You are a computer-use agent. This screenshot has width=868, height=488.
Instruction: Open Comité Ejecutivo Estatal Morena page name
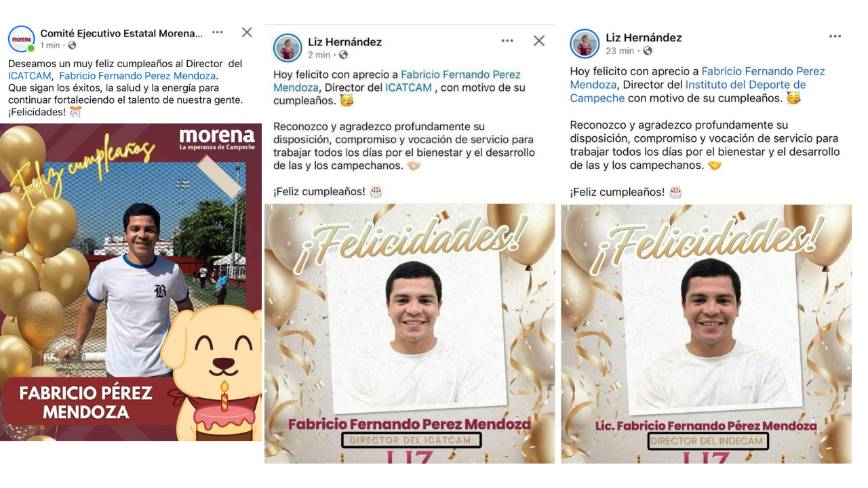point(121,33)
